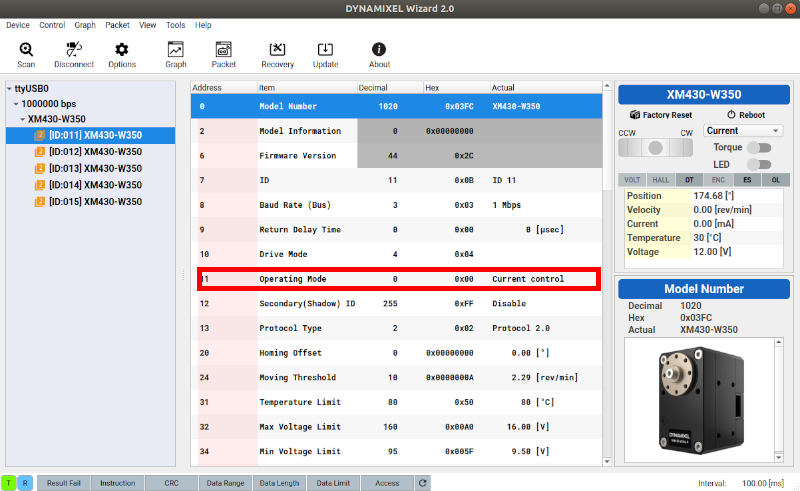The width and height of the screenshot is (800, 491).
Task: Open the Graph menu
Action: coord(85,25)
